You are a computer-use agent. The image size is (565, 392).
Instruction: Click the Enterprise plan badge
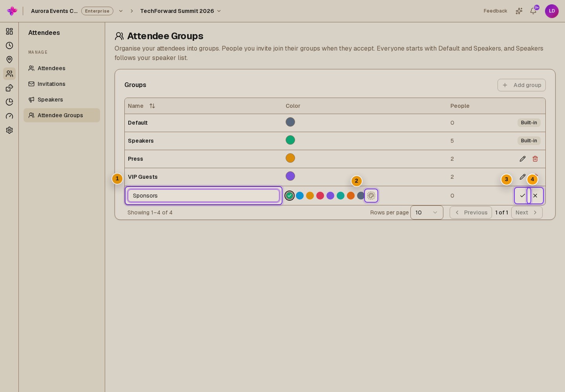[97, 11]
